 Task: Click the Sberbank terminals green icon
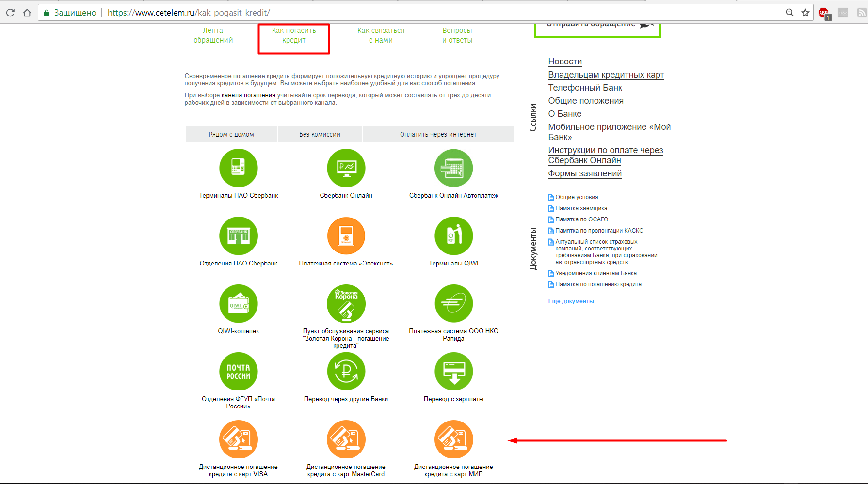pos(238,168)
